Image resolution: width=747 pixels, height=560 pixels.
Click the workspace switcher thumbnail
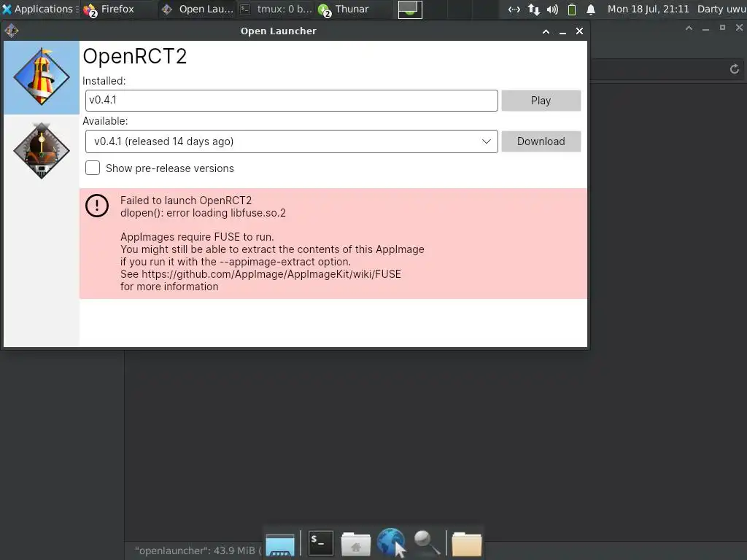(x=410, y=9)
